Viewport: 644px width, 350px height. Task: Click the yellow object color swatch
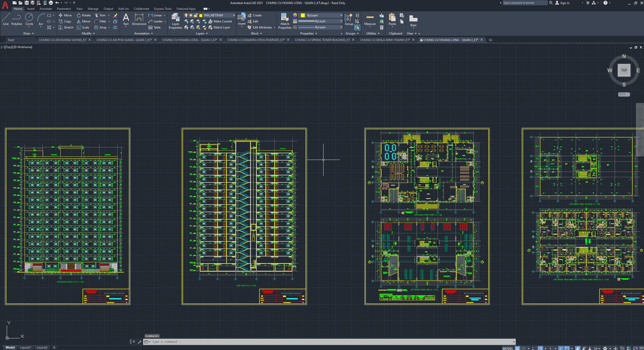303,15
